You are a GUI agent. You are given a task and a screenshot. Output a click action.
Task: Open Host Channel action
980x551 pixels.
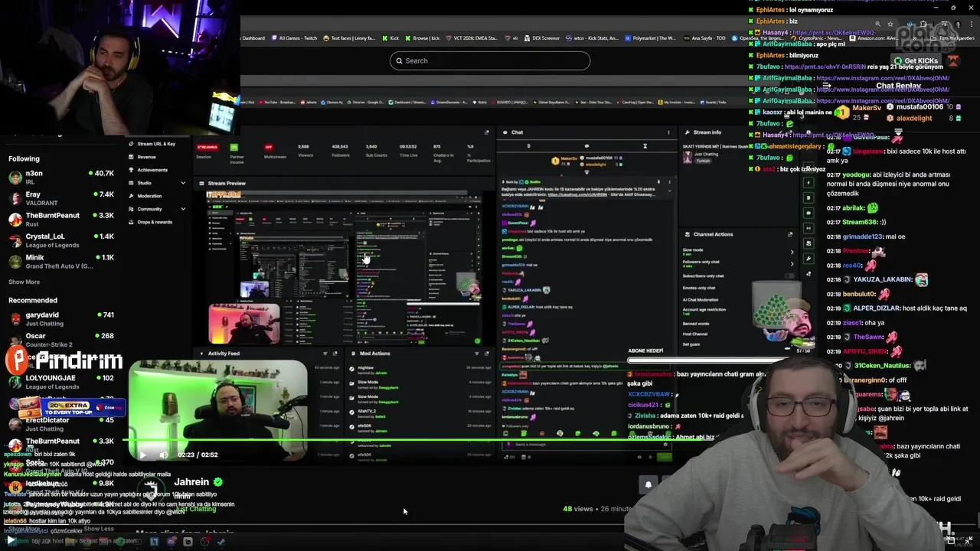pos(695,334)
